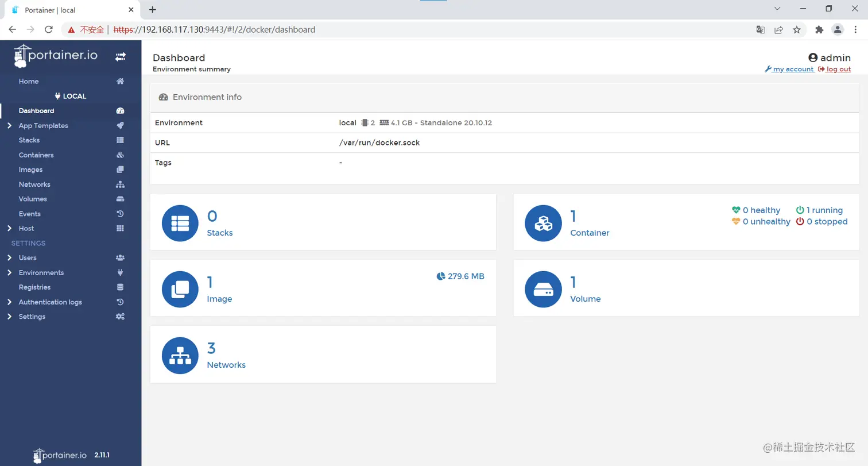The width and height of the screenshot is (868, 466).
Task: Open the 0 Stacks dashboard tile
Action: point(323,222)
